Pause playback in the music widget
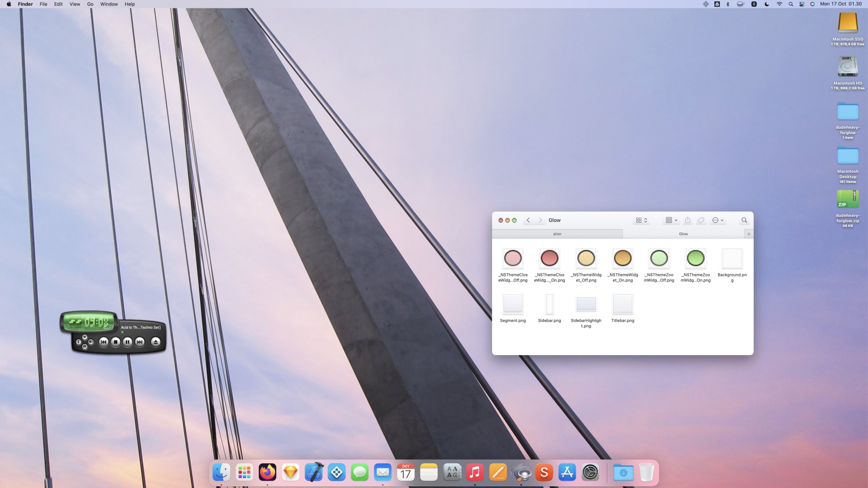The height and width of the screenshot is (488, 868). [128, 342]
